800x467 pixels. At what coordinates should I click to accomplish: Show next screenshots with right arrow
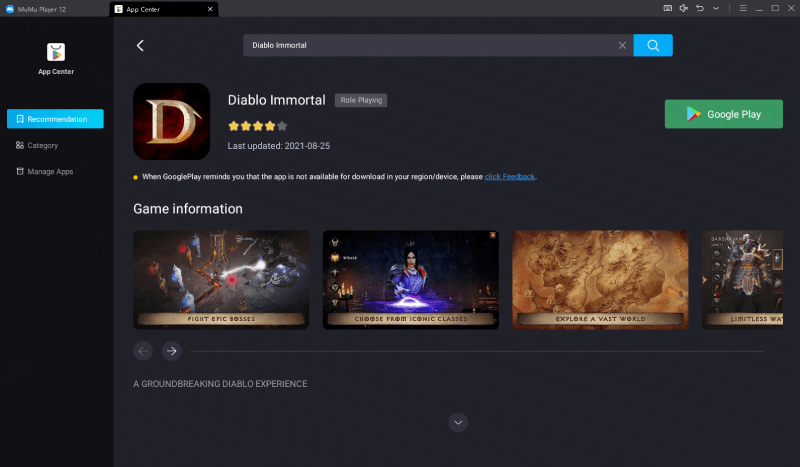(x=172, y=351)
